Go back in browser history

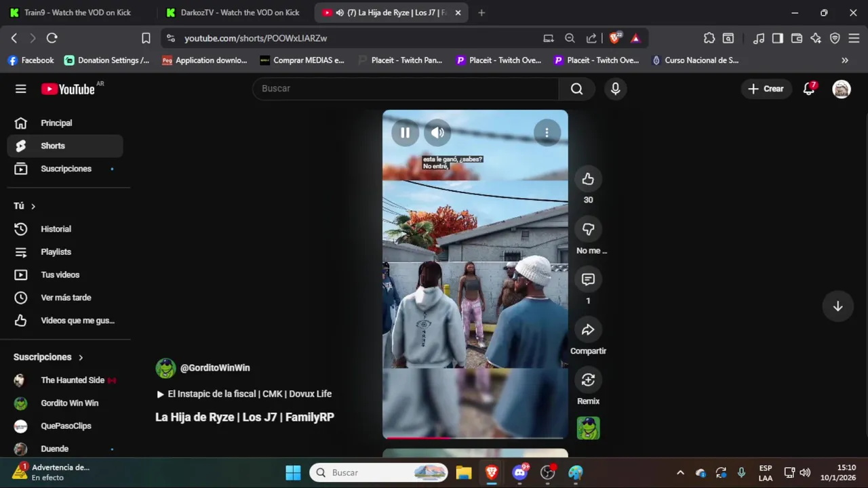click(14, 39)
